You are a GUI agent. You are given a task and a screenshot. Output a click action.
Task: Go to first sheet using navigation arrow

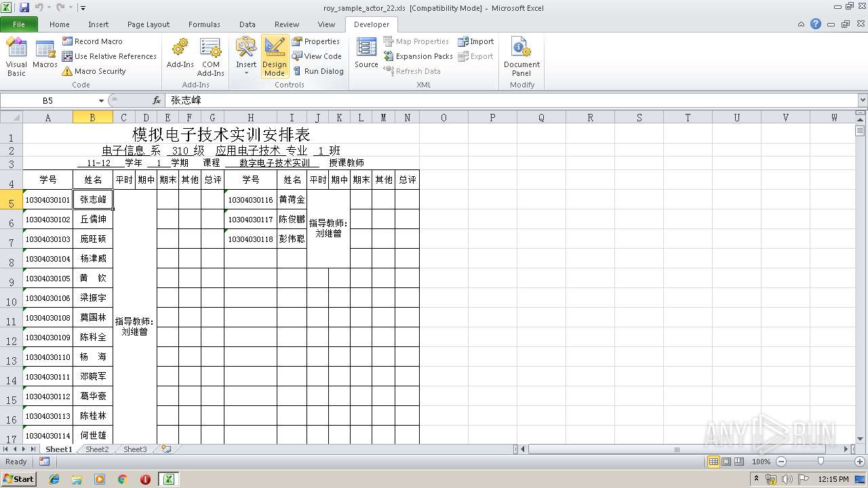pyautogui.click(x=5, y=449)
